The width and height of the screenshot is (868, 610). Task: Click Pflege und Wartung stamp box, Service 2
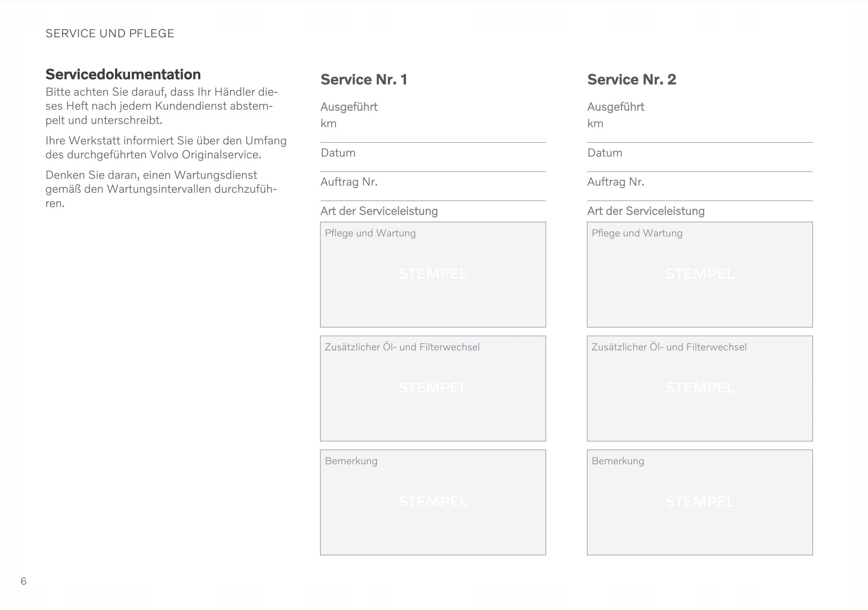pos(700,274)
